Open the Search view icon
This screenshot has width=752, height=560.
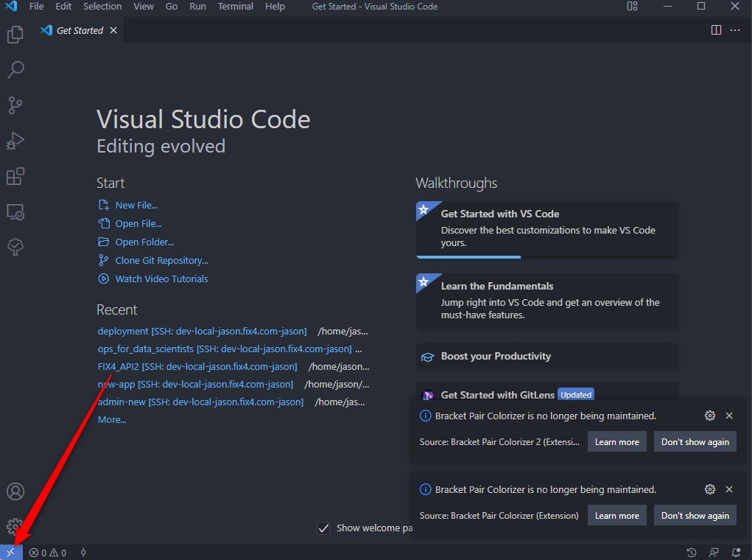coord(15,70)
